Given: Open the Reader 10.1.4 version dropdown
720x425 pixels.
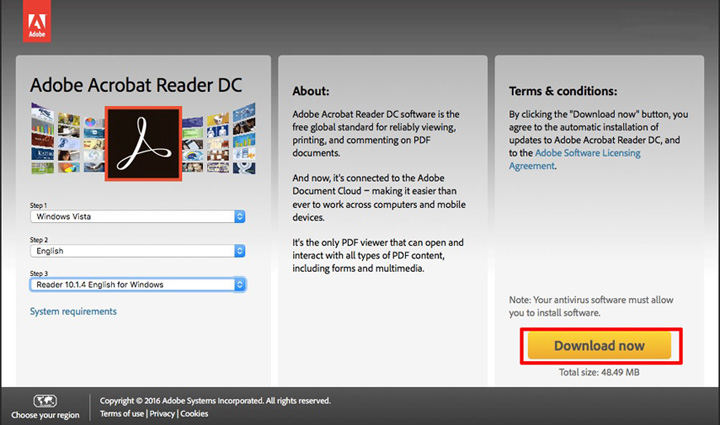Looking at the screenshot, I should click(137, 285).
